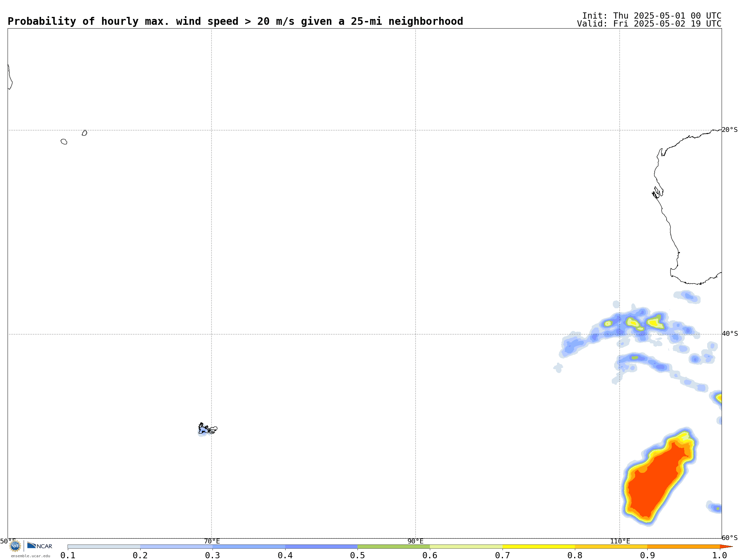The image size is (744, 560).
Task: Click the 0.1 colorbar tick label
Action: (x=68, y=555)
